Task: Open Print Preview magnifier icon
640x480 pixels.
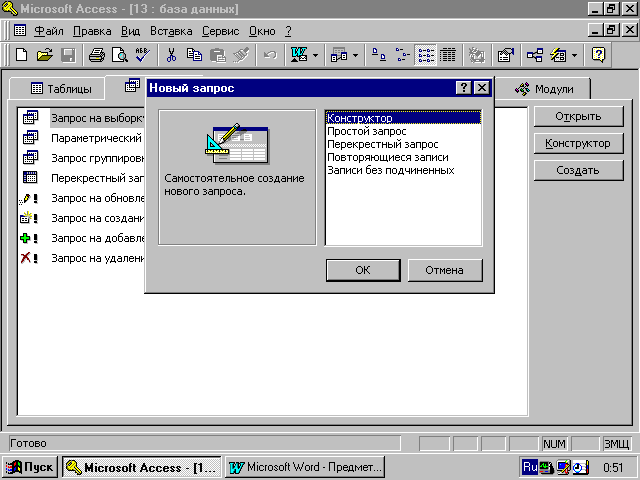Action: pyautogui.click(x=120, y=55)
